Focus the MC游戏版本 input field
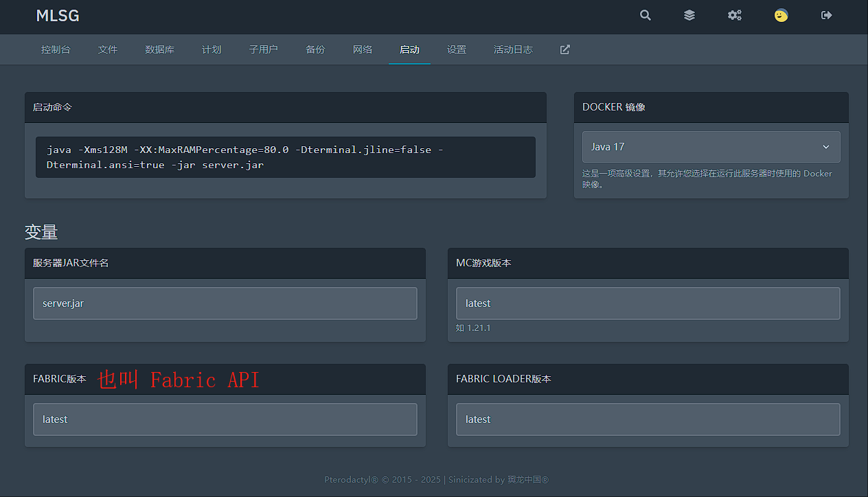The image size is (868, 497). (x=648, y=303)
